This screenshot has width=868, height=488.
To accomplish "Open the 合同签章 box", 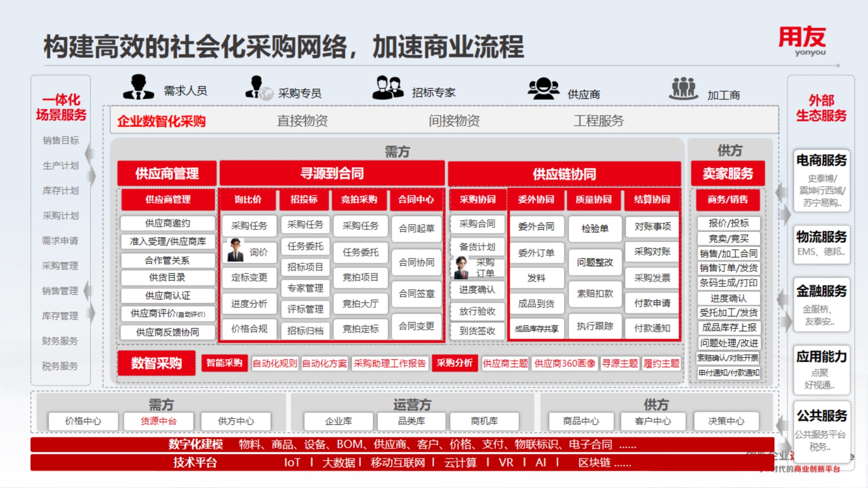I will [x=416, y=293].
